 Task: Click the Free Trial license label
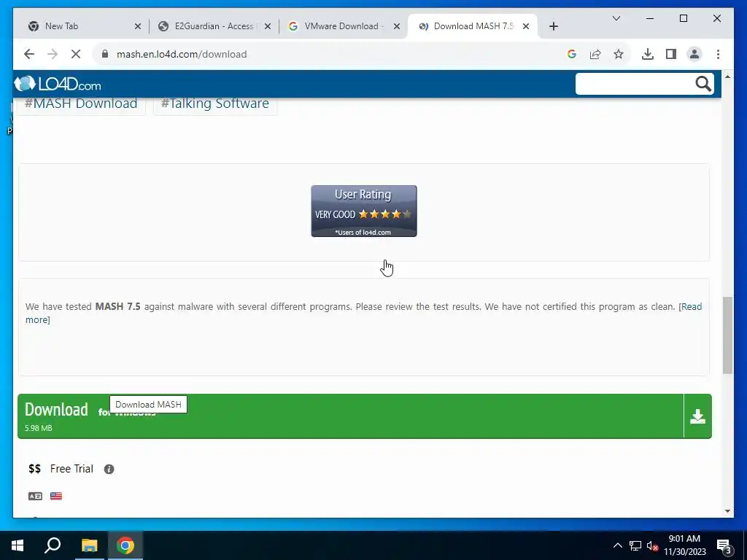(71, 469)
